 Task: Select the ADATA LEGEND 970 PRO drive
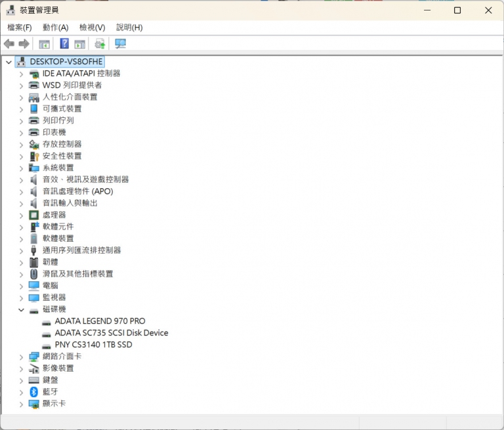(x=100, y=321)
